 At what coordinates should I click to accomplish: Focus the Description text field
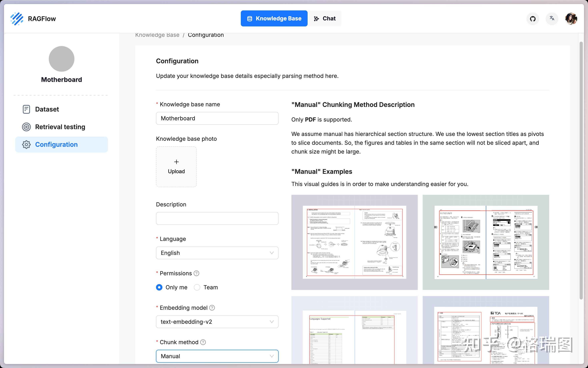click(217, 218)
